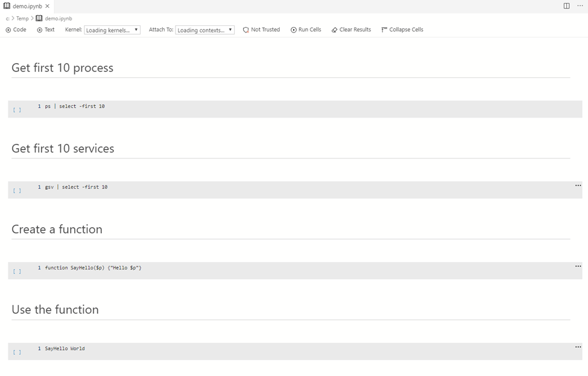Select demo.ipynb in the breadcrumb path
This screenshot has width=588, height=376.
58,18
